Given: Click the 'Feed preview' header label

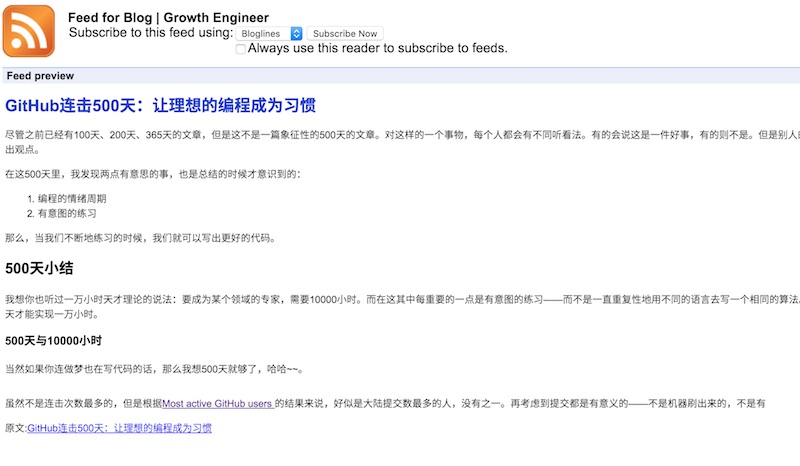Looking at the screenshot, I should (x=40, y=76).
